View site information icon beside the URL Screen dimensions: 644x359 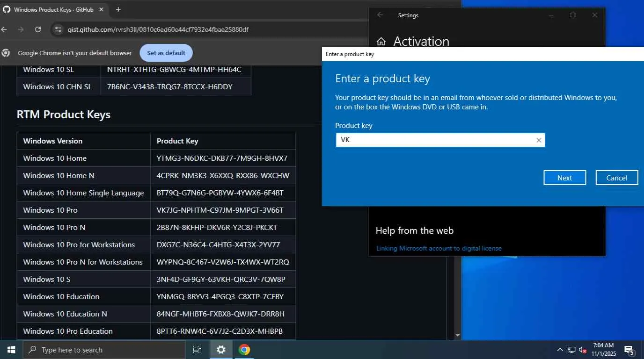point(58,29)
